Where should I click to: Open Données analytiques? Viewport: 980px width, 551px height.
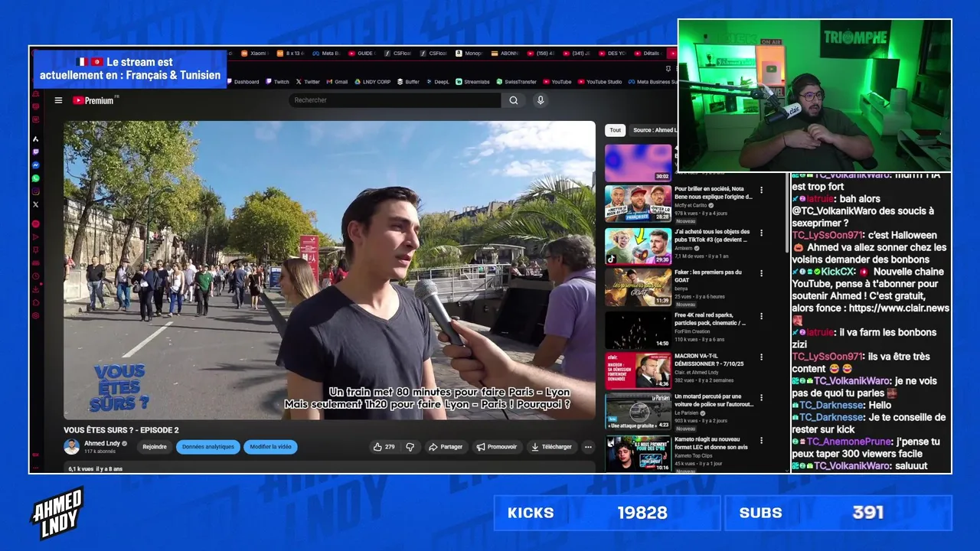click(208, 447)
